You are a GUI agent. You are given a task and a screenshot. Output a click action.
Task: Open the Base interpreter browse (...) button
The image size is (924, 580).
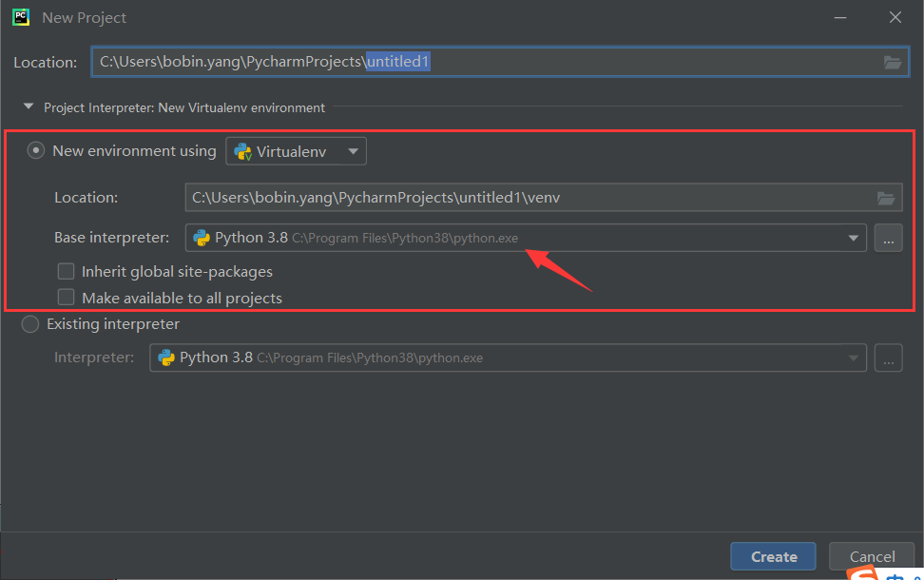[x=888, y=238]
